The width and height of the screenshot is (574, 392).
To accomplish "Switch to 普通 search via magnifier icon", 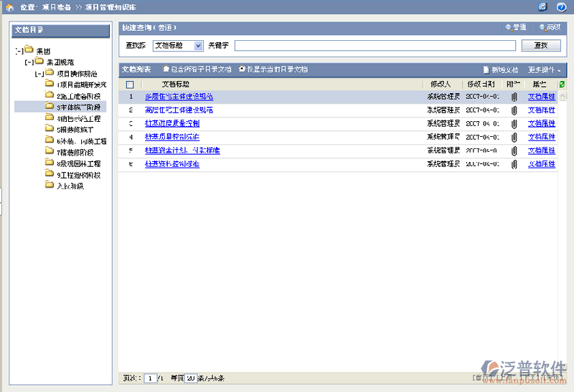I will pos(509,28).
